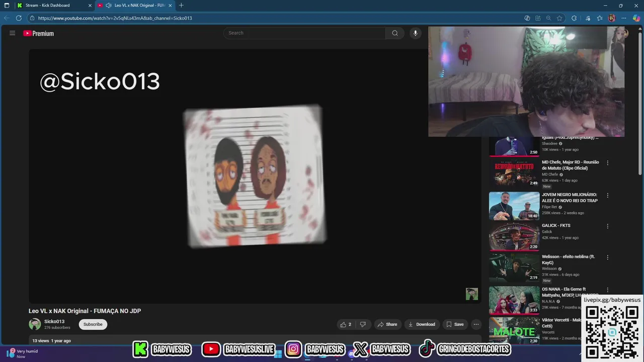Focus the YouTube search field

[x=304, y=33]
